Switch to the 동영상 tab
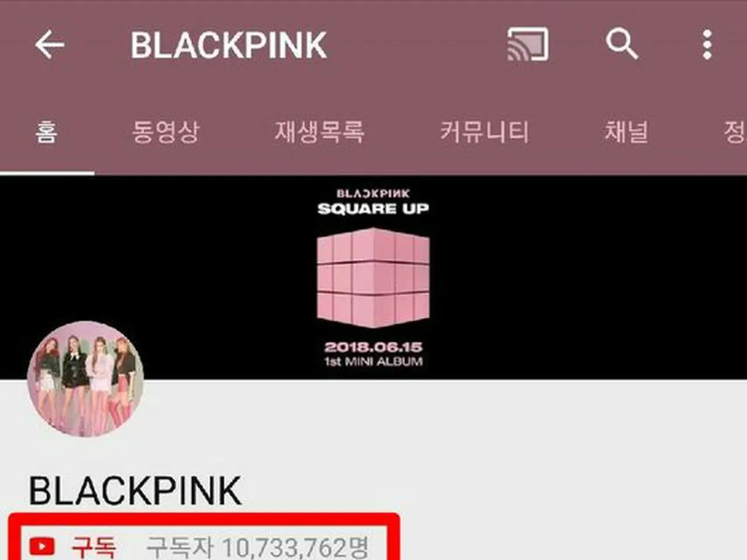747x560 pixels. [x=166, y=132]
